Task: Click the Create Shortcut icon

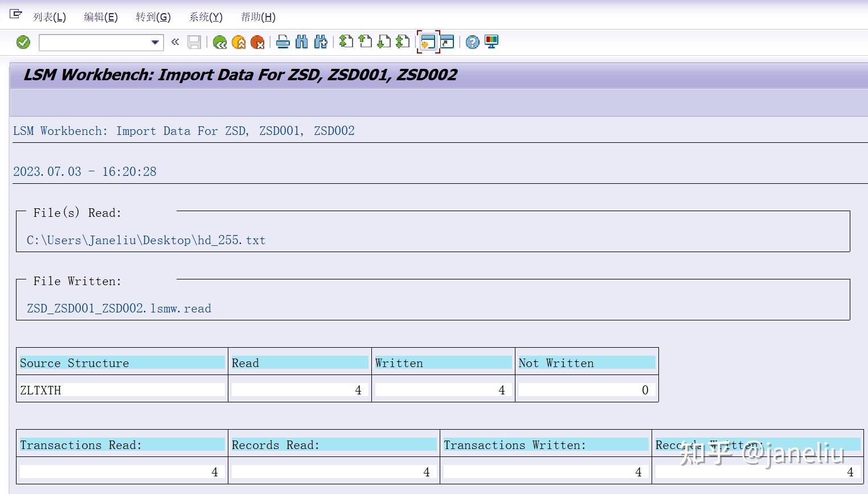Action: [447, 42]
